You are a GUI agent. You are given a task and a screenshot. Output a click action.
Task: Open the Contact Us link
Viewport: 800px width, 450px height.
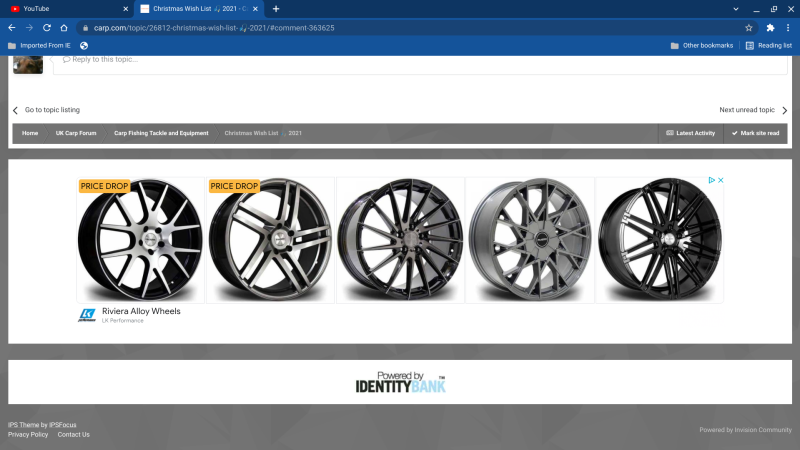point(73,435)
